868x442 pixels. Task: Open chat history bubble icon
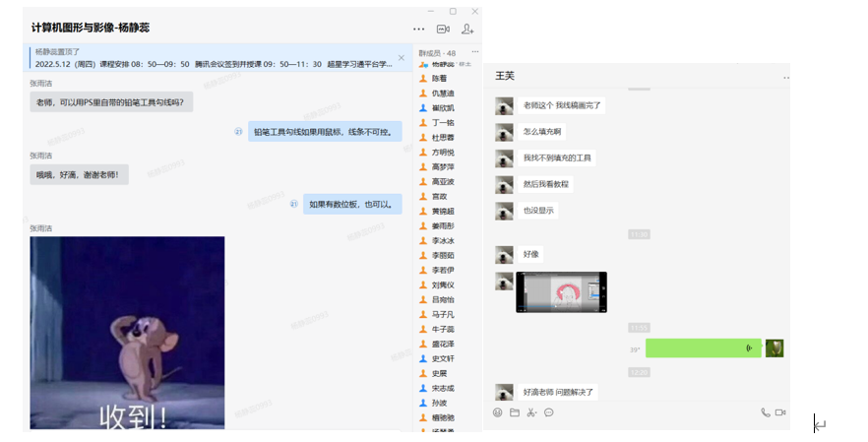[549, 412]
